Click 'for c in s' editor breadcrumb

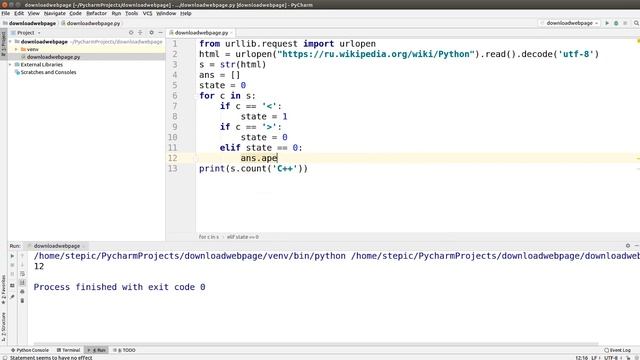click(x=209, y=237)
